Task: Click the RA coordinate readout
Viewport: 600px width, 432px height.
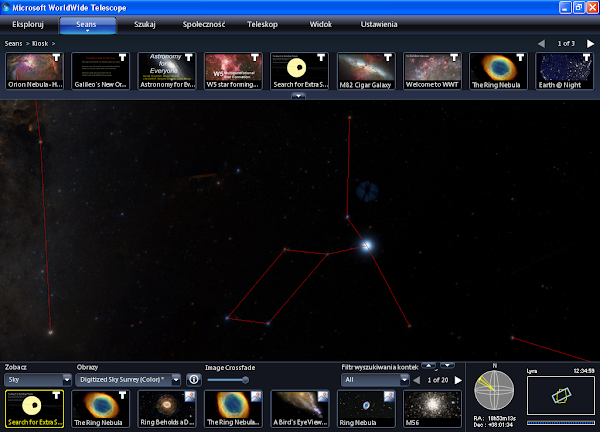Action: pos(495,418)
